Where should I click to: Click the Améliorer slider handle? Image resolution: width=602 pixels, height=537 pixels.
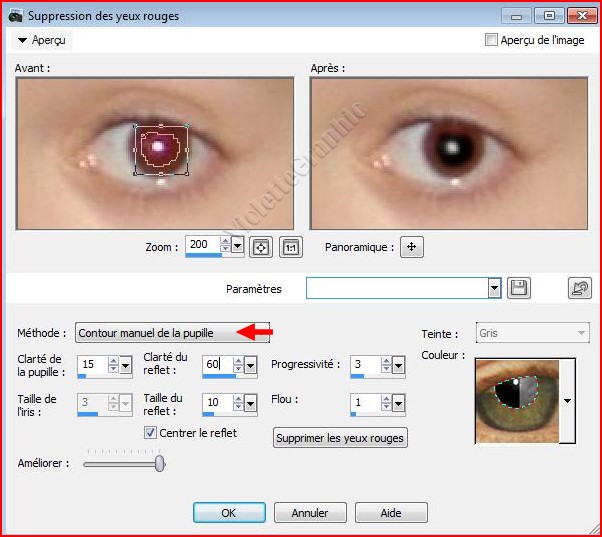[x=160, y=463]
